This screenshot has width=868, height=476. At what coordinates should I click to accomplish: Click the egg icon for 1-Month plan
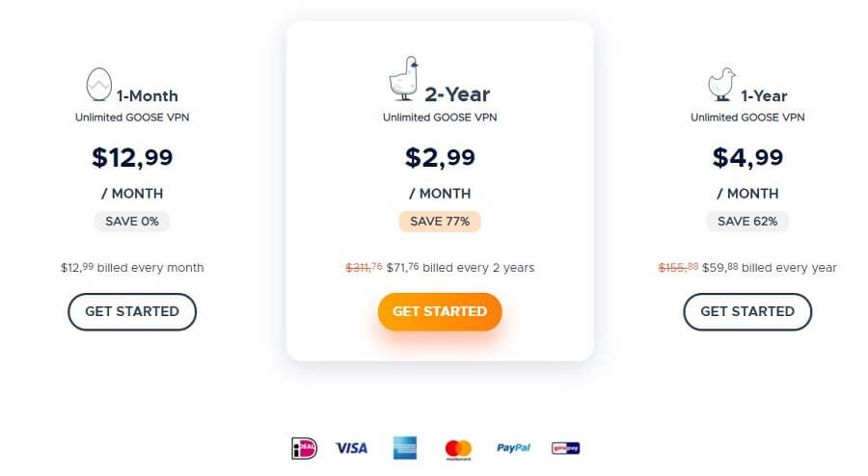99,84
